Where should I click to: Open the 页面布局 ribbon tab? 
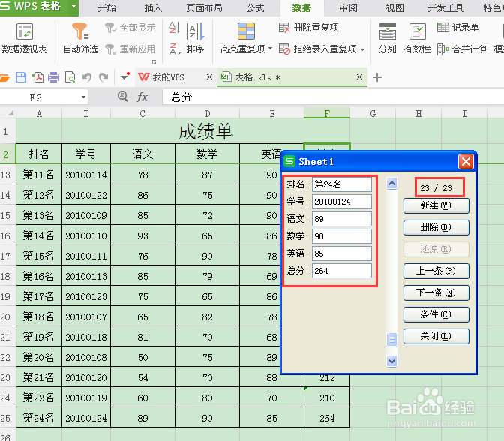pos(205,7)
